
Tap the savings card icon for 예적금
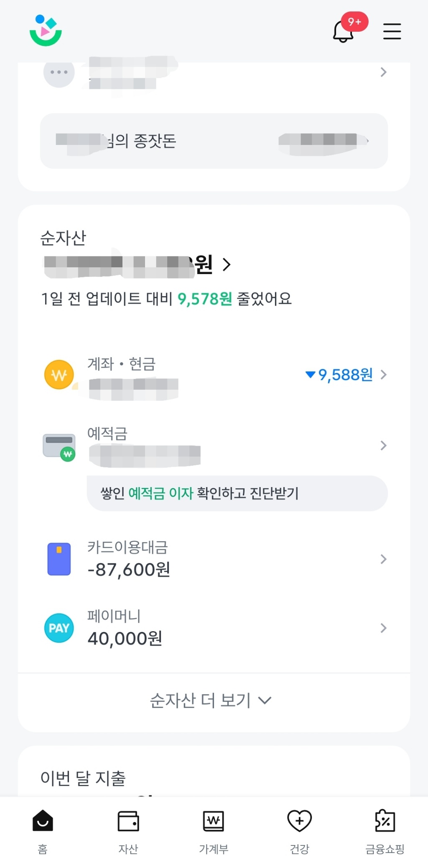(x=59, y=447)
